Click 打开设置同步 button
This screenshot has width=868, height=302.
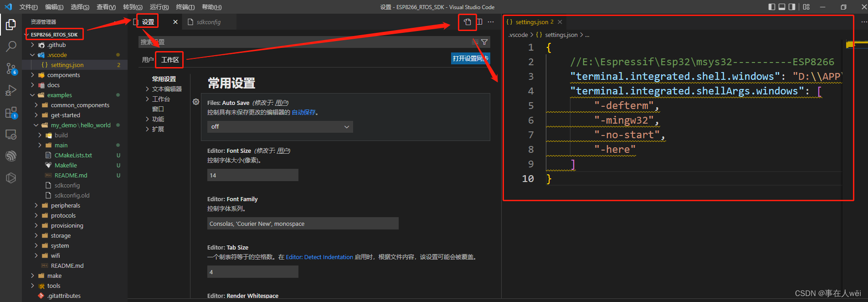[470, 58]
